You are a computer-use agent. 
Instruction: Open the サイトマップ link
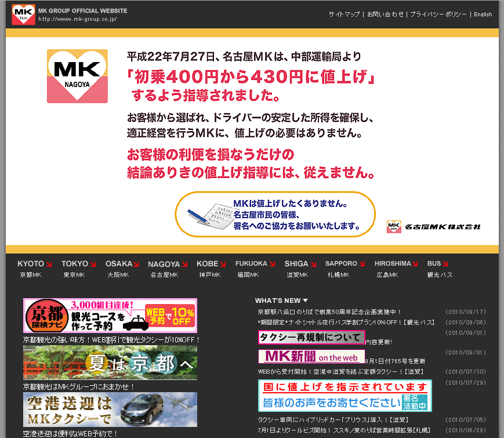(x=345, y=14)
